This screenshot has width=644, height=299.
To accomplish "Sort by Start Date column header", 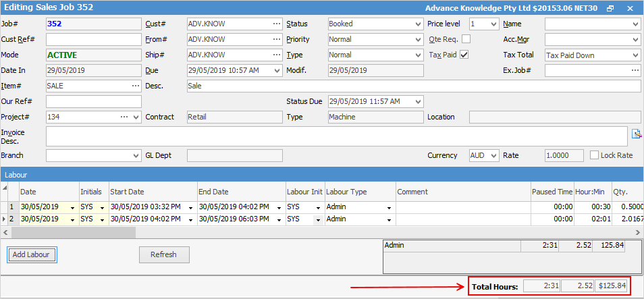I will tap(153, 192).
